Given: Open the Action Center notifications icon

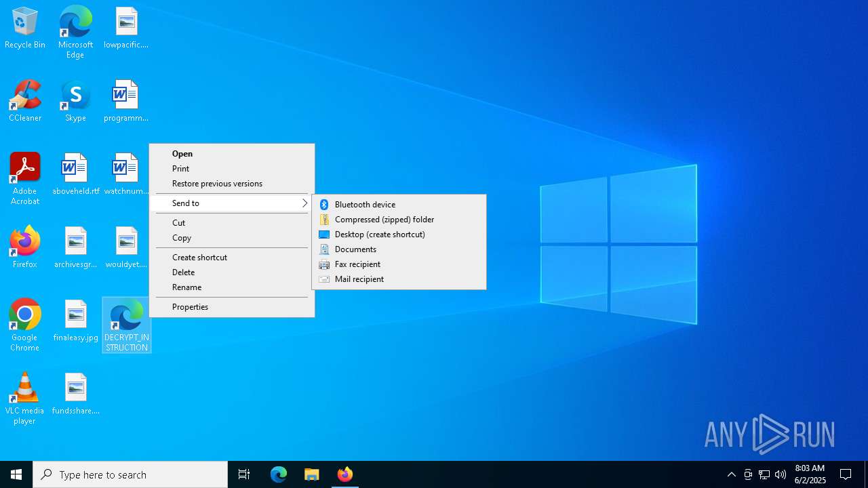Looking at the screenshot, I should pos(846,474).
